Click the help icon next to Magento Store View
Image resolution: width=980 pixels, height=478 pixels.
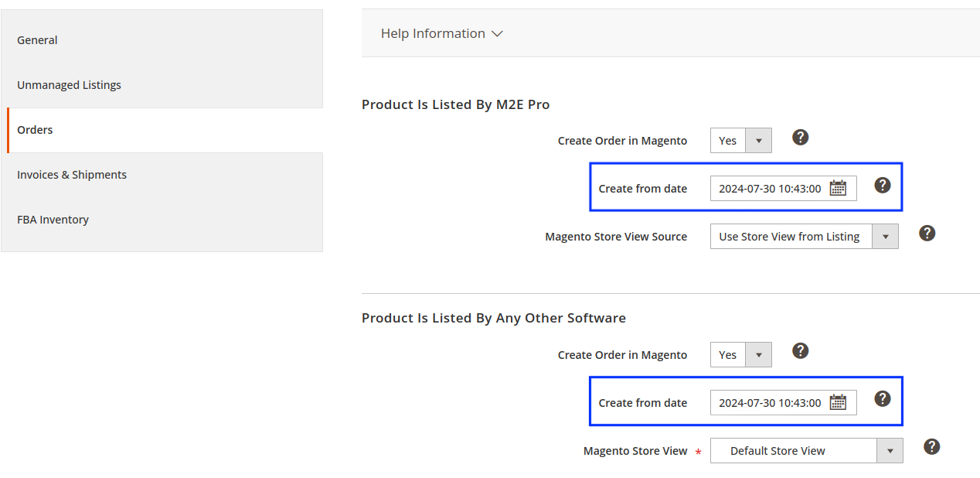click(x=931, y=446)
